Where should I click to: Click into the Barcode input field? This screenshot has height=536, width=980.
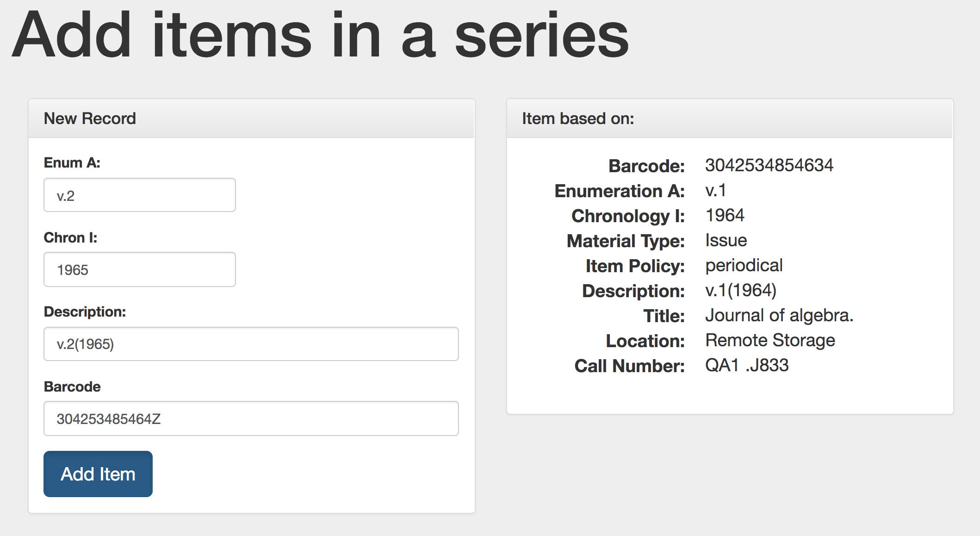point(251,418)
